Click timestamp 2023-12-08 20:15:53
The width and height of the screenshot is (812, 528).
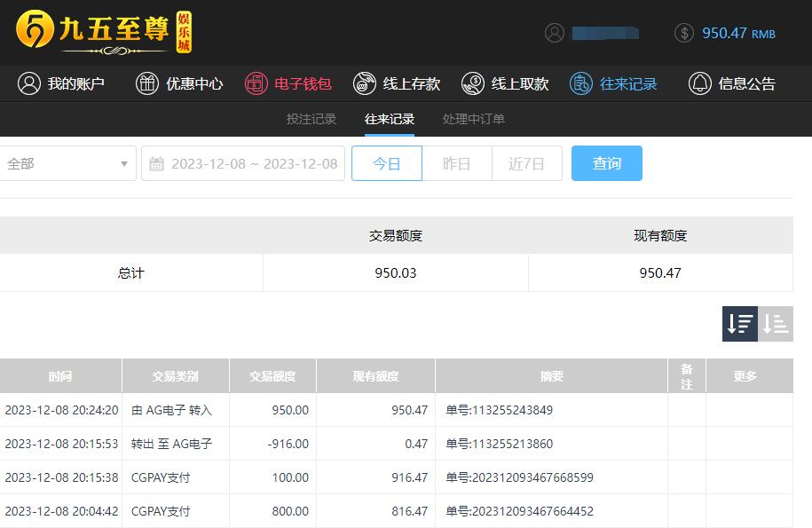[x=61, y=444]
